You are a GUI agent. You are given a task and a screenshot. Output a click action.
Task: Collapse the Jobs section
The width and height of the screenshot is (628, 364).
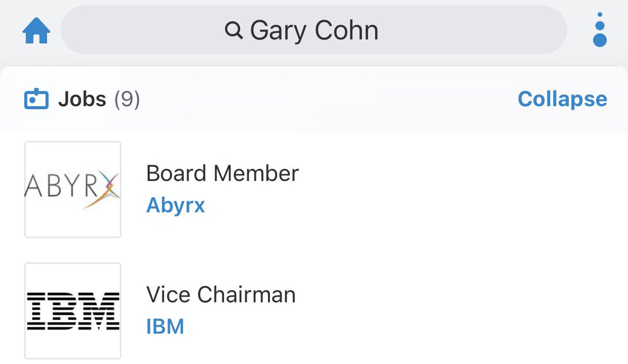click(x=562, y=99)
